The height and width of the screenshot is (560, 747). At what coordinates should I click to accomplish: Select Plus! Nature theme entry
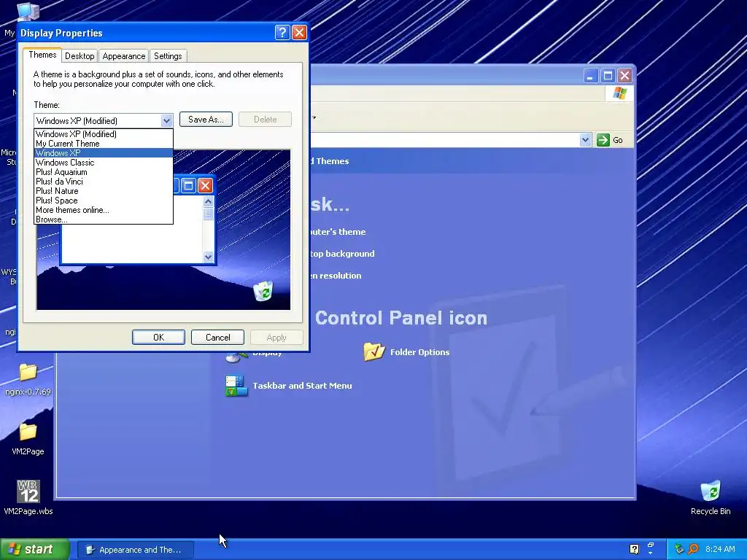pyautogui.click(x=104, y=191)
